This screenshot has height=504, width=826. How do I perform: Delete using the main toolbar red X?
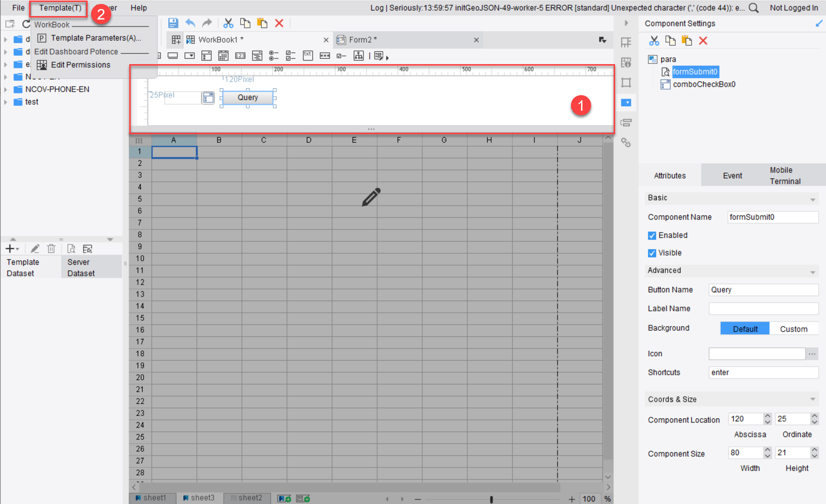279,23
